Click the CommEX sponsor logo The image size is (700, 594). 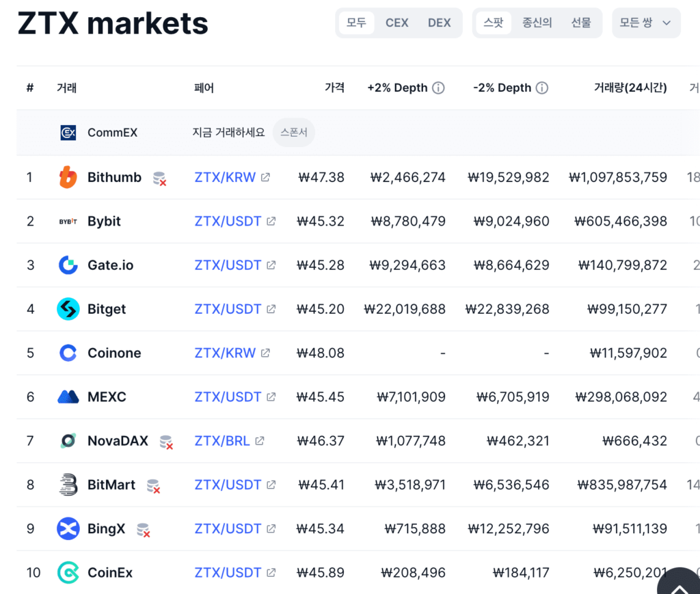tap(68, 133)
